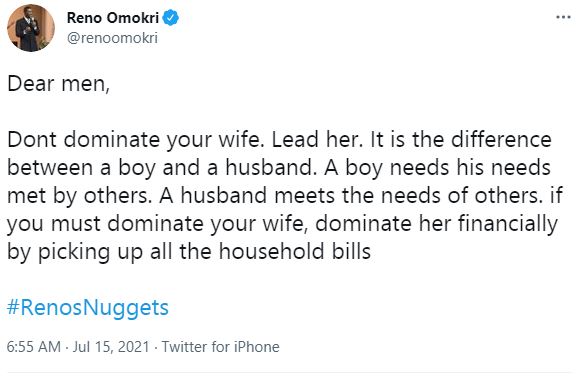The height and width of the screenshot is (377, 583).
Task: Click the 6:55 AM timestamp
Action: pyautogui.click(x=33, y=347)
